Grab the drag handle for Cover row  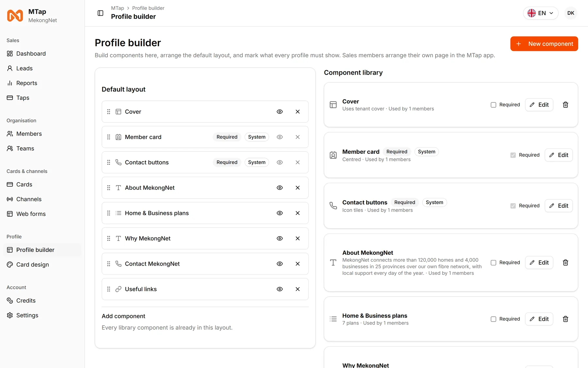109,112
